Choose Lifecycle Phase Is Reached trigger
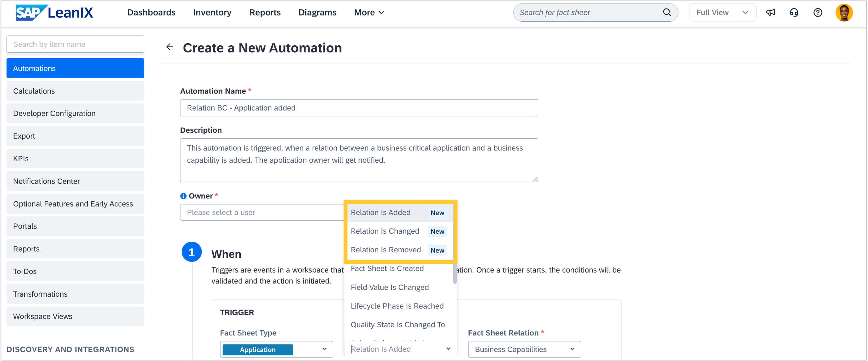This screenshot has width=868, height=361. pyautogui.click(x=397, y=306)
